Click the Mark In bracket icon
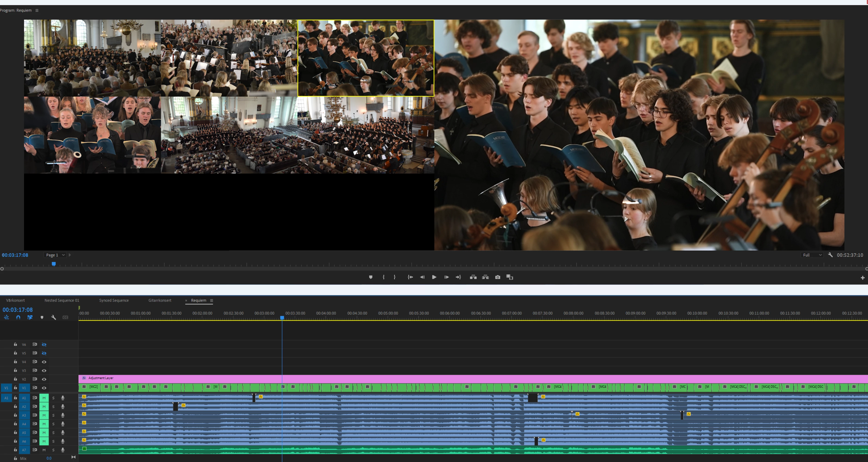Screen dimensions: 868x462 pos(383,277)
